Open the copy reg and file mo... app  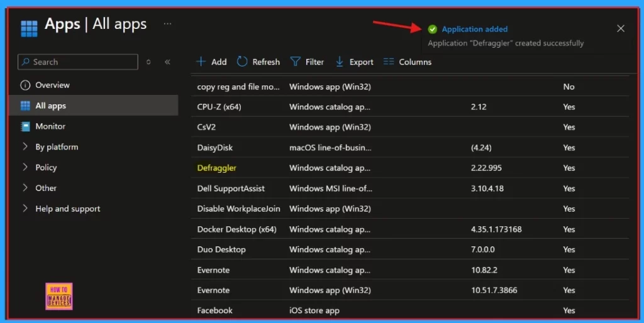tap(238, 87)
